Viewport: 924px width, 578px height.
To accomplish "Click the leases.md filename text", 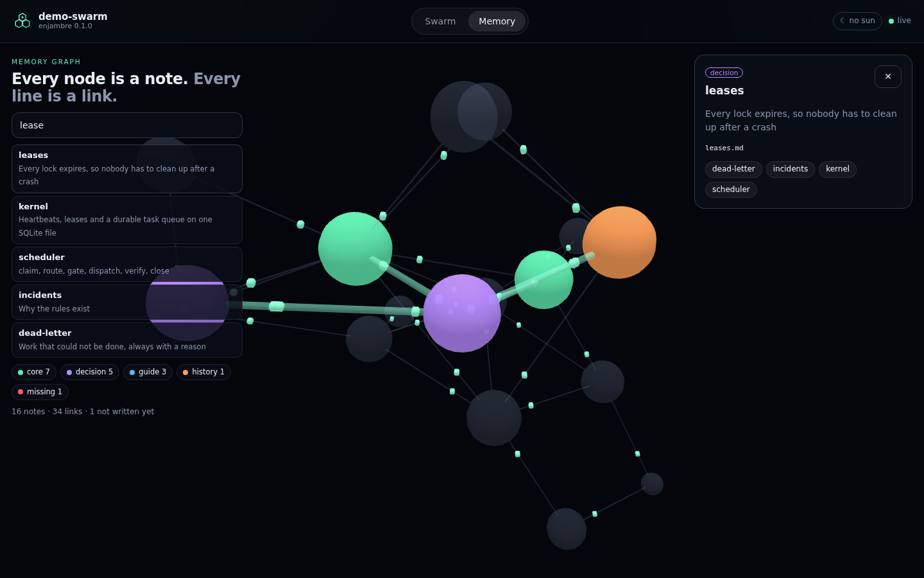I will 724,148.
